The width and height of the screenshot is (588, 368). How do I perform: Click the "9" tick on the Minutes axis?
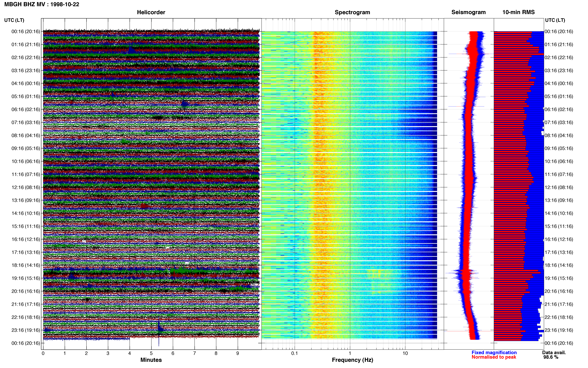pyautogui.click(x=238, y=353)
